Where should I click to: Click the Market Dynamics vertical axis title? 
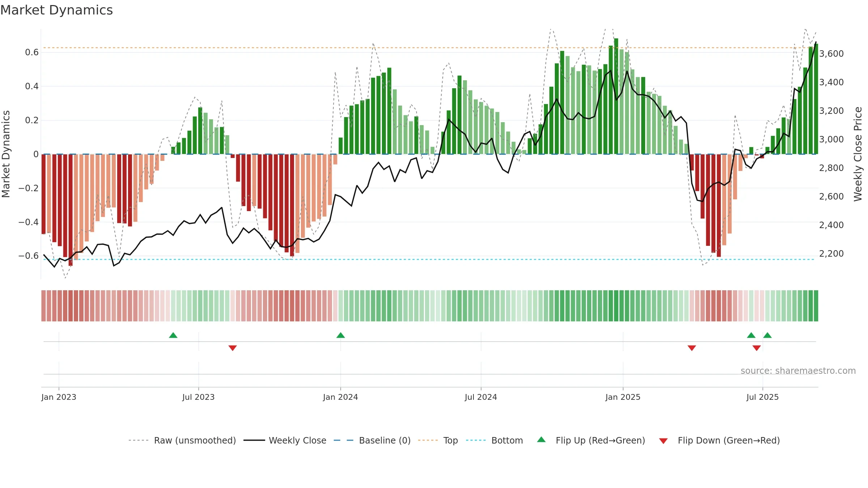point(6,154)
